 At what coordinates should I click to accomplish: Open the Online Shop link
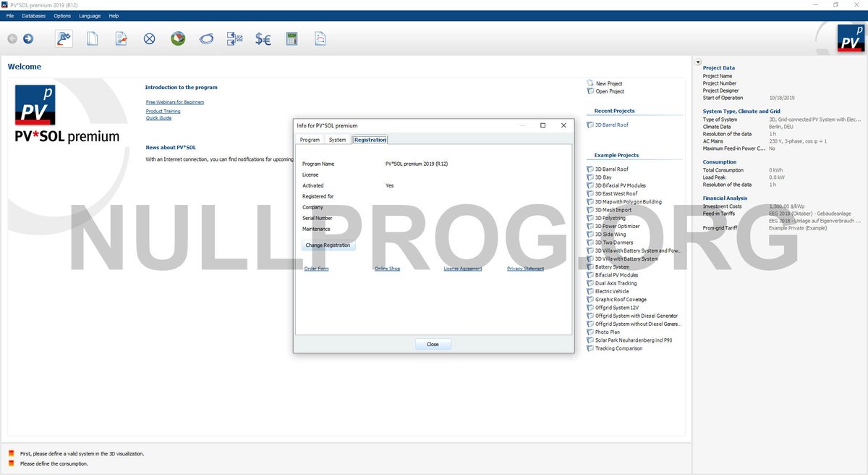tap(387, 269)
